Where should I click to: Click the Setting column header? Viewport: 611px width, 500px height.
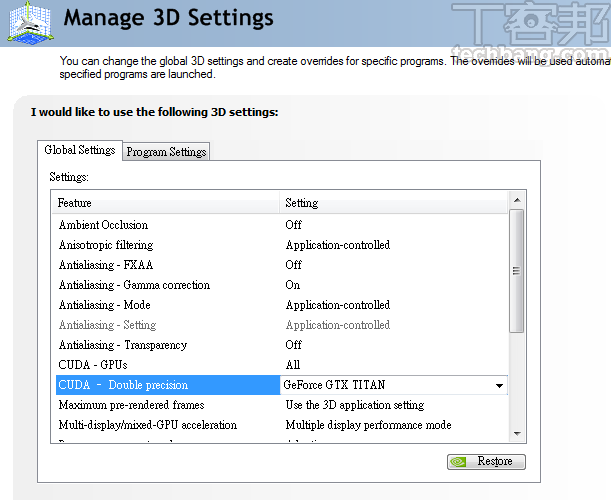click(x=394, y=203)
